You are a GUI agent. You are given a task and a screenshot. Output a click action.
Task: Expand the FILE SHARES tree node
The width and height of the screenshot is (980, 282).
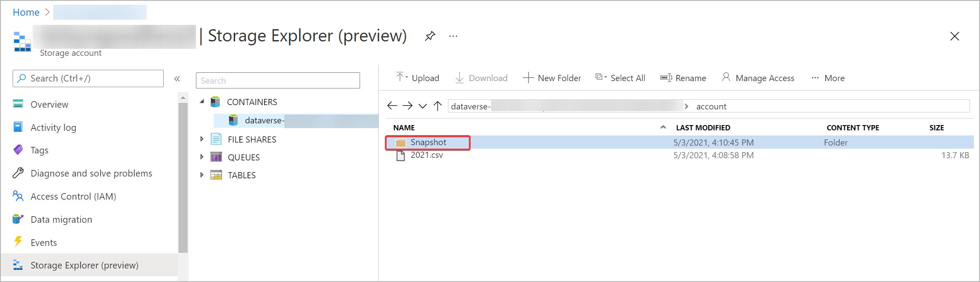[x=202, y=139]
